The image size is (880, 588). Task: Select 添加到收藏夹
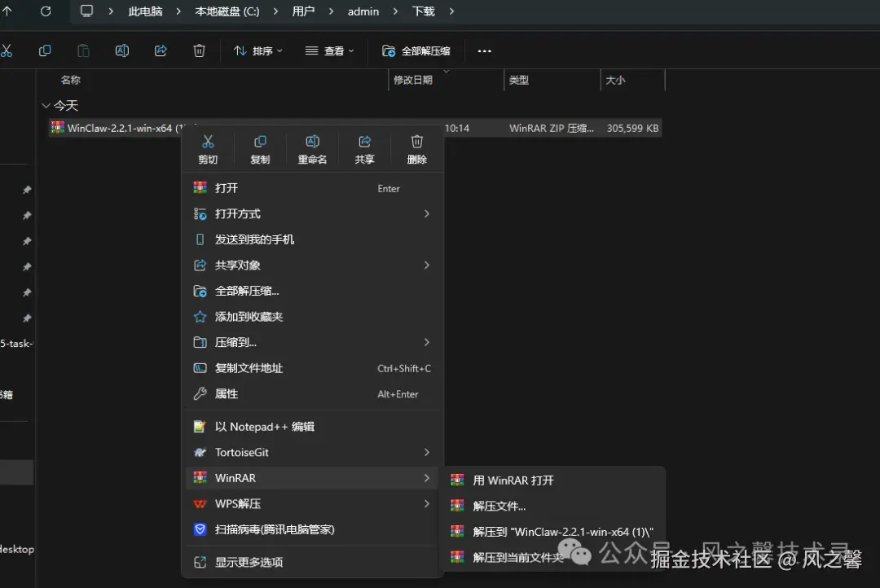coord(312,317)
